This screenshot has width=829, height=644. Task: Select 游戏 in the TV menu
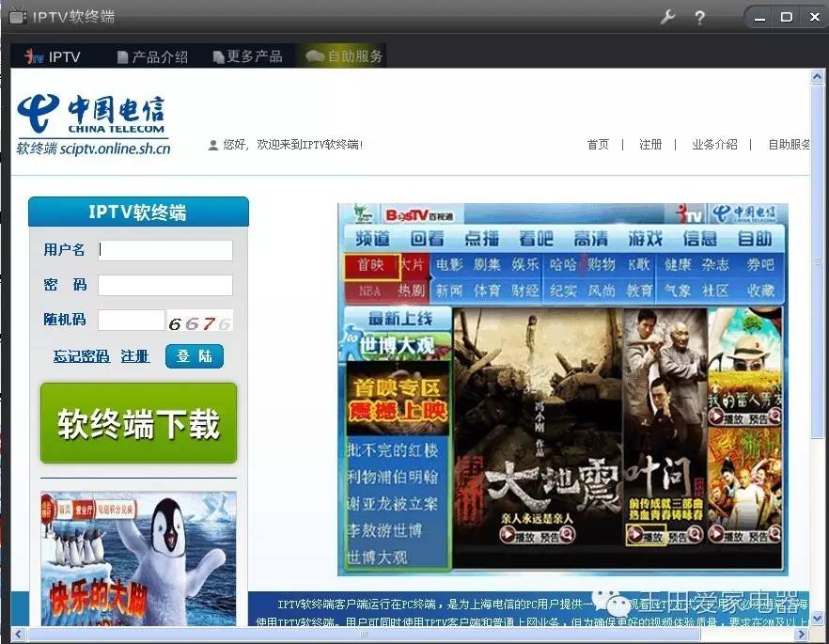(646, 239)
